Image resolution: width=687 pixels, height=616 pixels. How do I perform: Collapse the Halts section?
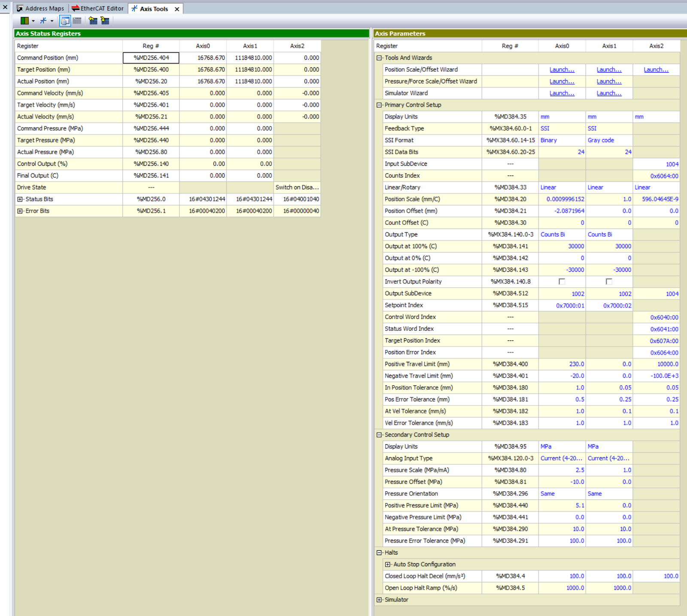coord(379,553)
